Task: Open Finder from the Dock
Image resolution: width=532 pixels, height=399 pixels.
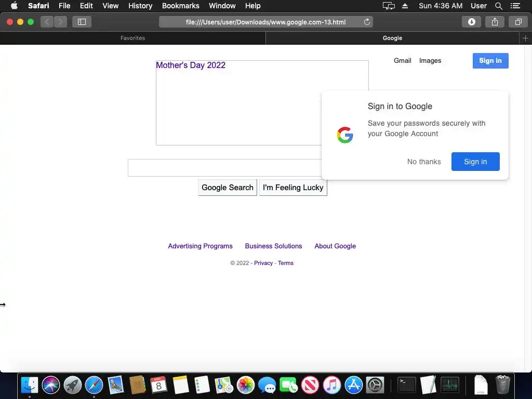Action: click(x=30, y=385)
